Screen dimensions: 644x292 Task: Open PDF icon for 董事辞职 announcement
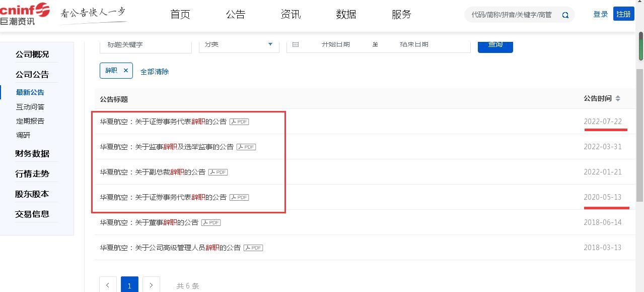(211, 222)
